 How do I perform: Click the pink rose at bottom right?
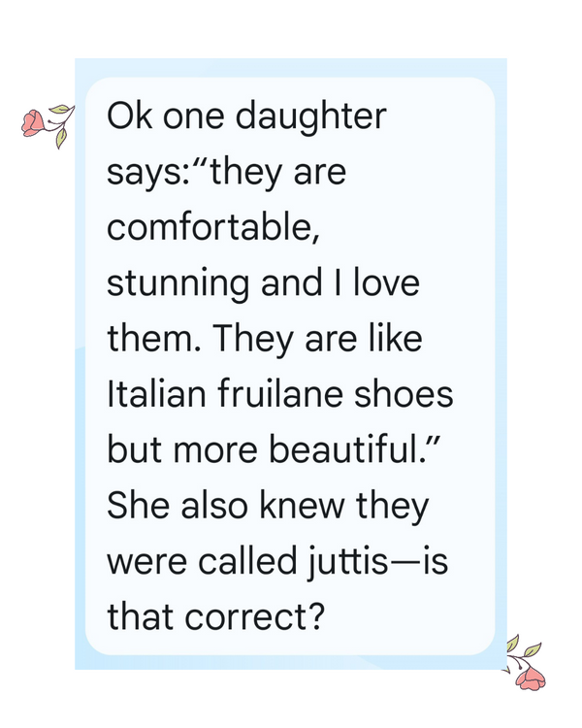pos(532,678)
